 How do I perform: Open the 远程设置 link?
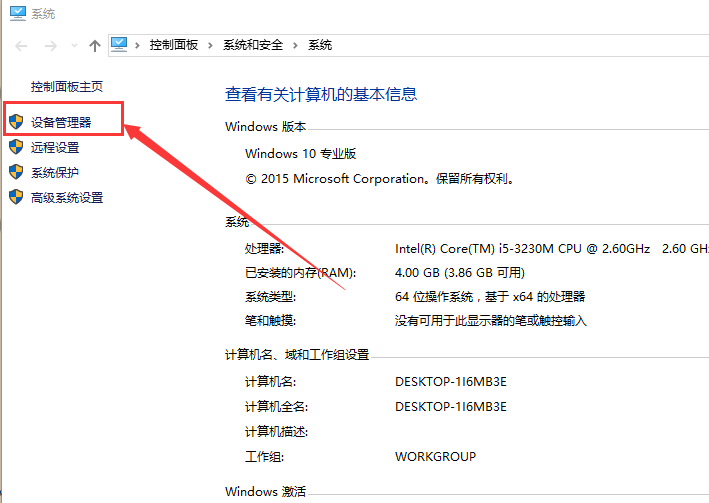pyautogui.click(x=55, y=147)
